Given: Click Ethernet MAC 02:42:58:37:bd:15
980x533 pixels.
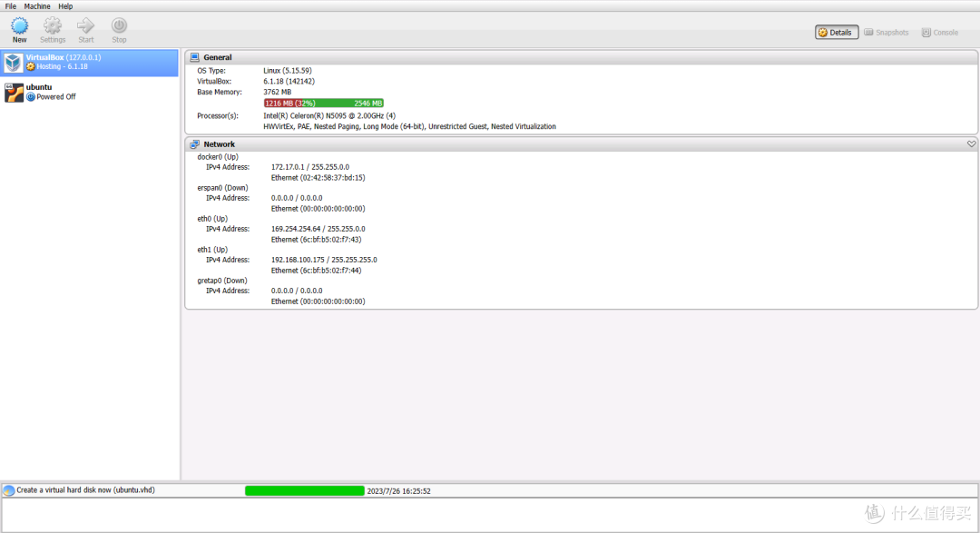Looking at the screenshot, I should pyautogui.click(x=318, y=178).
